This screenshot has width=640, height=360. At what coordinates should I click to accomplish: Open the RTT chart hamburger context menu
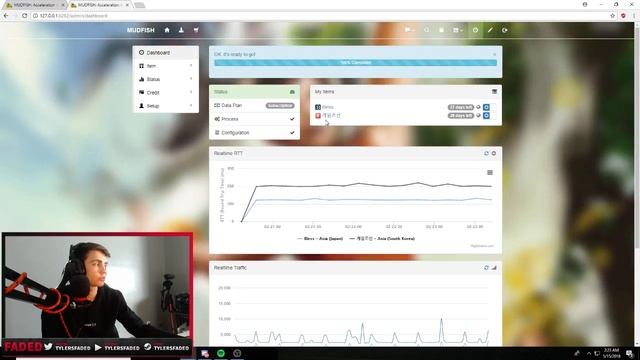[490, 173]
